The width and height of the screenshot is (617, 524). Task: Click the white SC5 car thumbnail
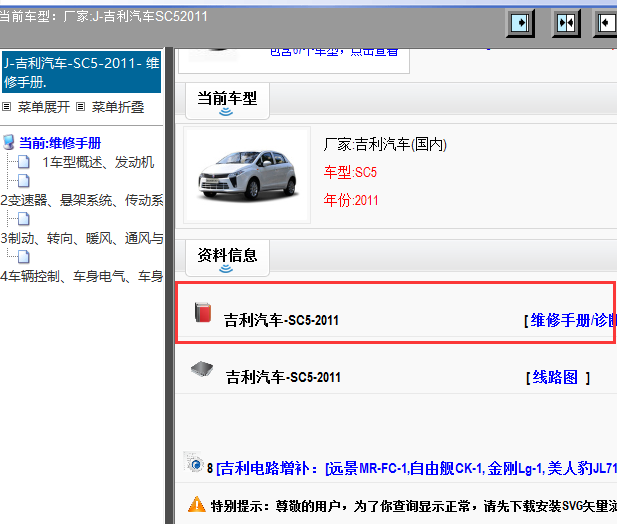pos(247,175)
